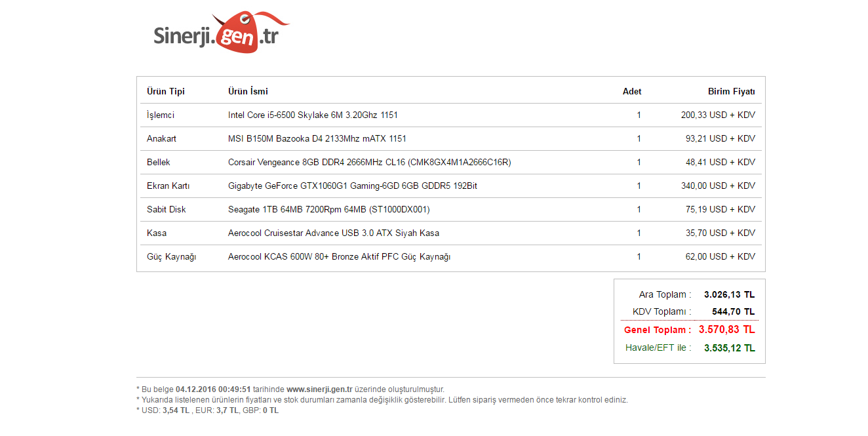This screenshot has width=868, height=436.
Task: Click the green Havale/EFT ile label
Action: tap(658, 347)
